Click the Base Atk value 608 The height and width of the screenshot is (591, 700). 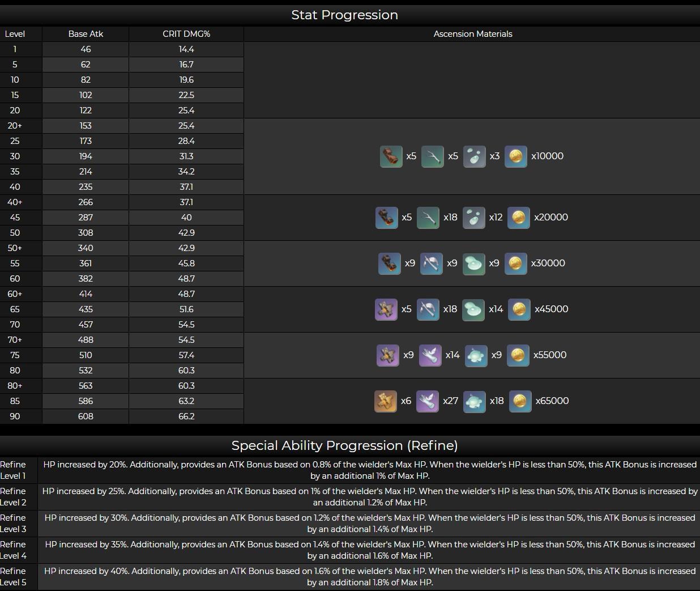point(86,416)
